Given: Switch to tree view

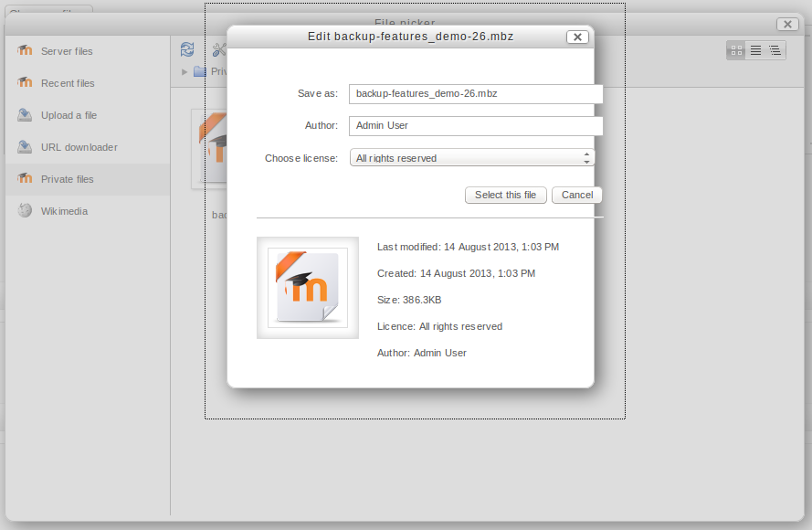Looking at the screenshot, I should (775, 50).
